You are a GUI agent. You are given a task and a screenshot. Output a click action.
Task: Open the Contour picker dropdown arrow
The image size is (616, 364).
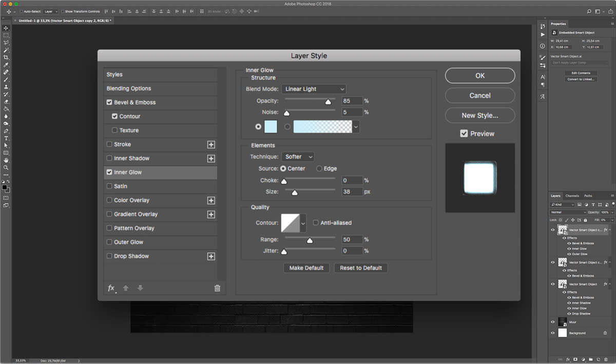pyautogui.click(x=303, y=223)
